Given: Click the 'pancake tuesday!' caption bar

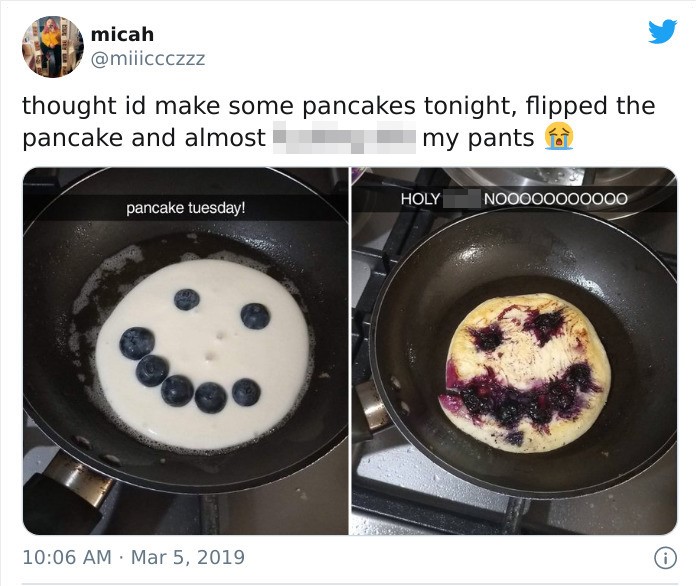Looking at the screenshot, I should 186,208.
